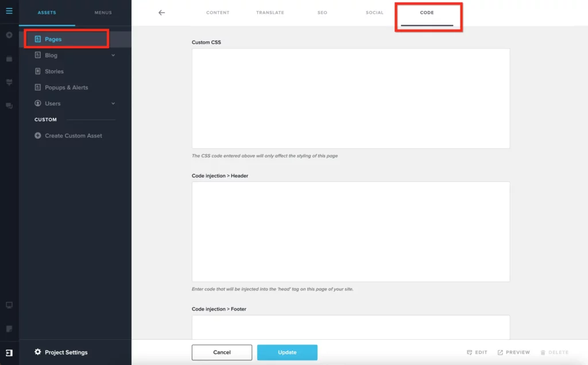Viewport: 588px width, 365px height.
Task: Switch to the TRANSLATE tab
Action: coord(270,12)
